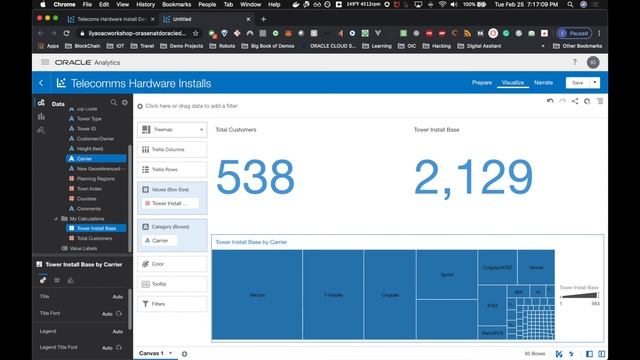
Task: Open the Save button dropdown arrow
Action: pyautogui.click(x=595, y=82)
